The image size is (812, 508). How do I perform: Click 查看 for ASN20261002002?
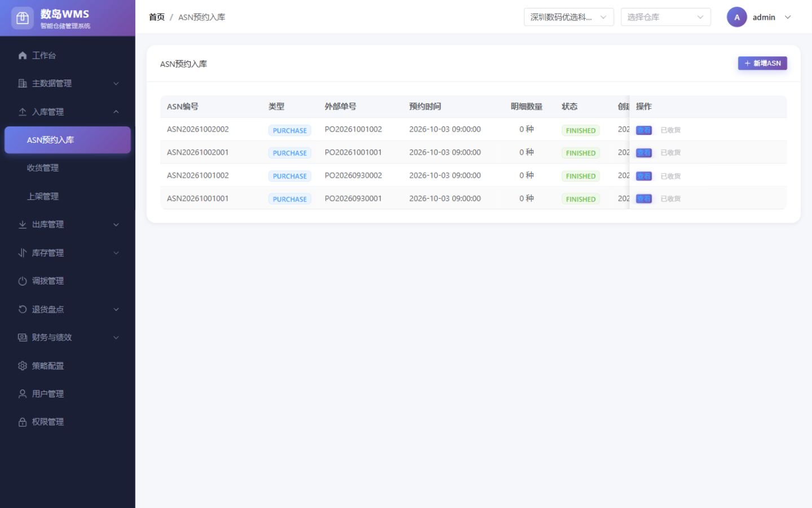644,130
